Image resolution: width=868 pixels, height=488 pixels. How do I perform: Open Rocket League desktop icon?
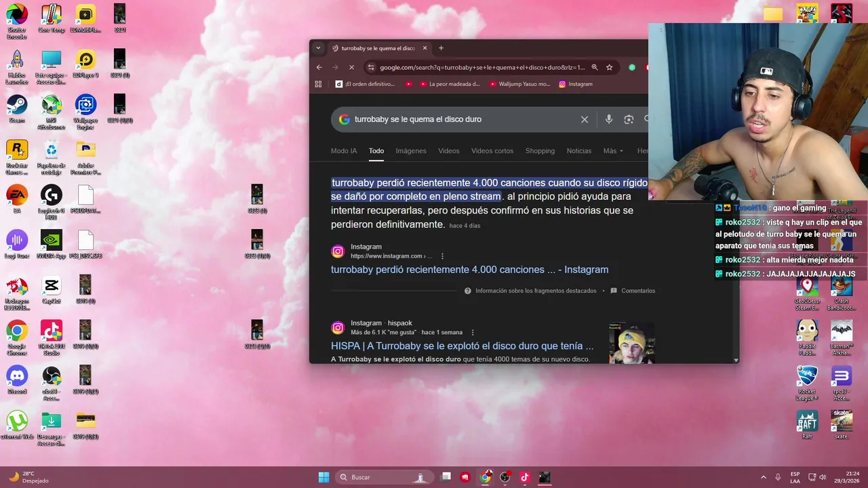[807, 382]
